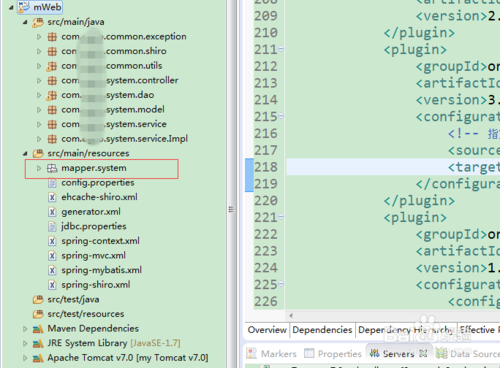The image size is (500, 368).
Task: Open the Dependency Hierarchy editor tab
Action: point(405,330)
